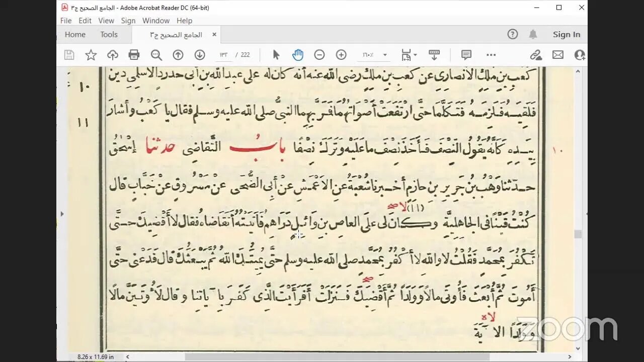Go to next page arrow
644x362 pixels.
[200, 55]
